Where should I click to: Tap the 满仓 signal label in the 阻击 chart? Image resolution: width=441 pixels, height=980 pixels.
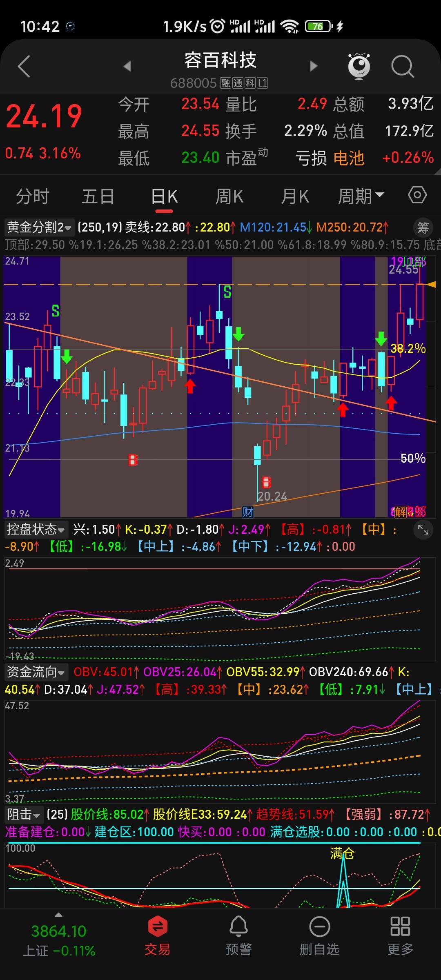(x=342, y=853)
